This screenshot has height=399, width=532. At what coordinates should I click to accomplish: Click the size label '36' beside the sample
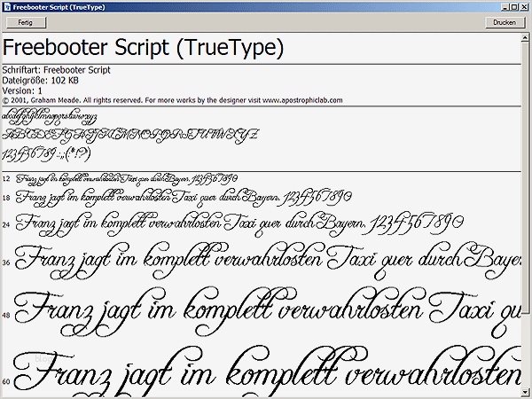click(x=6, y=262)
